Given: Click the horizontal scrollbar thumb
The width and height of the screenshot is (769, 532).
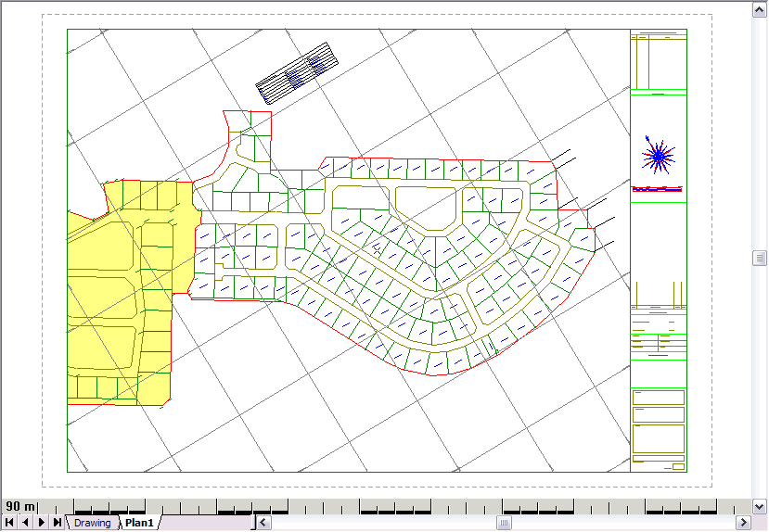Looking at the screenshot, I should (504, 523).
